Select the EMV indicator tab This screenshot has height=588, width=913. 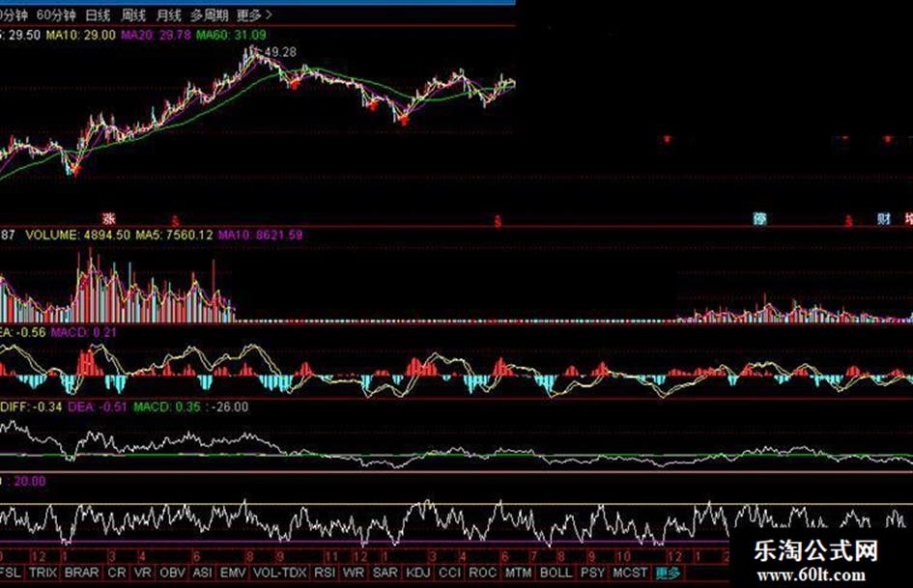pos(233,573)
